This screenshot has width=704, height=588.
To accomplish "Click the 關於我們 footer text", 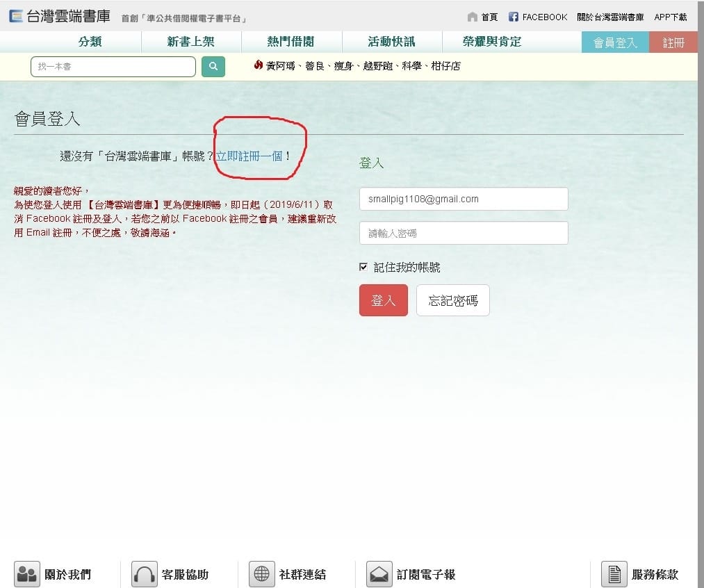I will 67,575.
